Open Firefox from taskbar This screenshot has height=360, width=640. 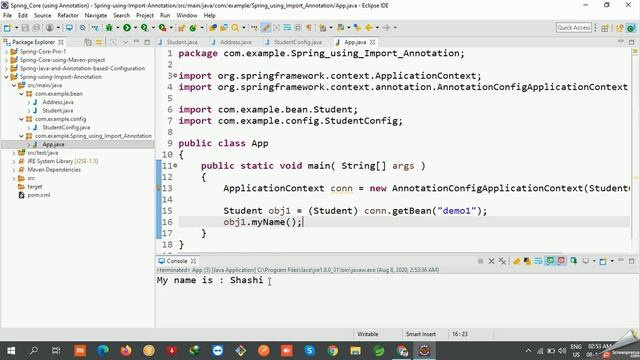tap(126, 351)
